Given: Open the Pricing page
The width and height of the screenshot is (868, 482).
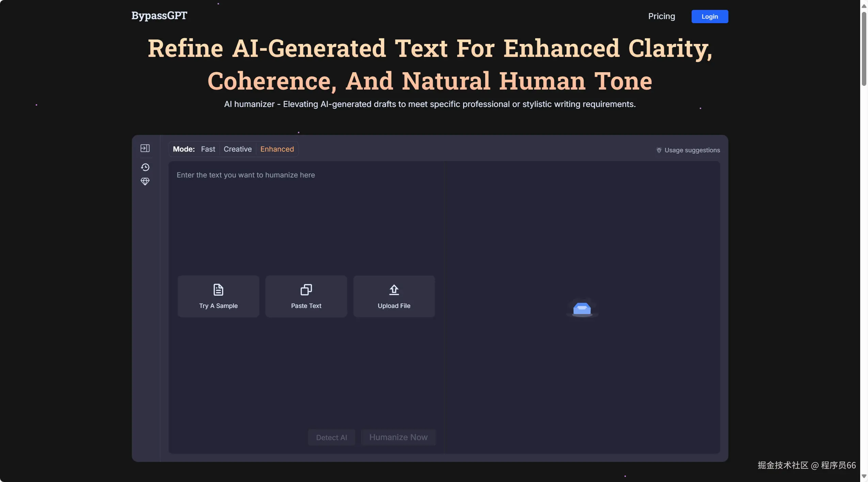Looking at the screenshot, I should pyautogui.click(x=661, y=16).
